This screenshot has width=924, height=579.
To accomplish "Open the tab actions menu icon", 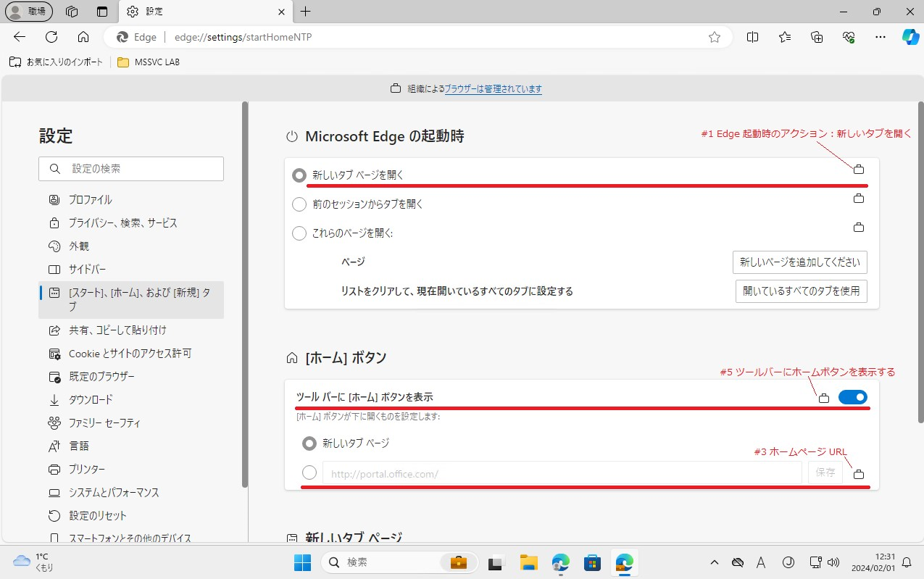I will click(101, 12).
